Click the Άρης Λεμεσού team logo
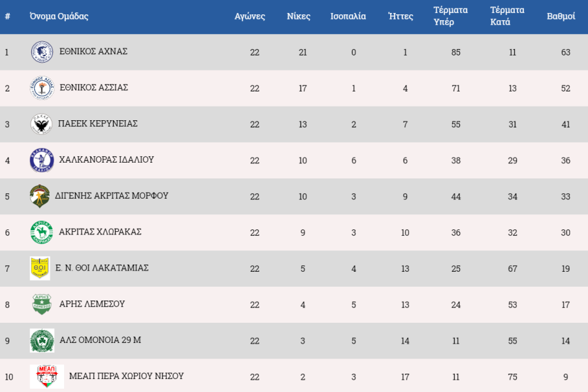This screenshot has width=588, height=392. coord(41,304)
